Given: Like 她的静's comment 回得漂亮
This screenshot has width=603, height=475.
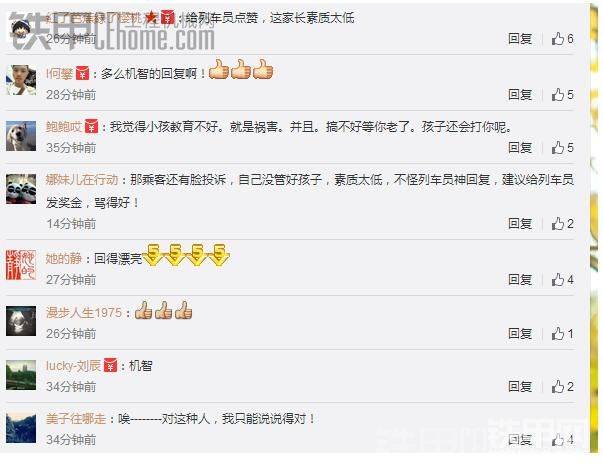Looking at the screenshot, I should click(x=562, y=280).
